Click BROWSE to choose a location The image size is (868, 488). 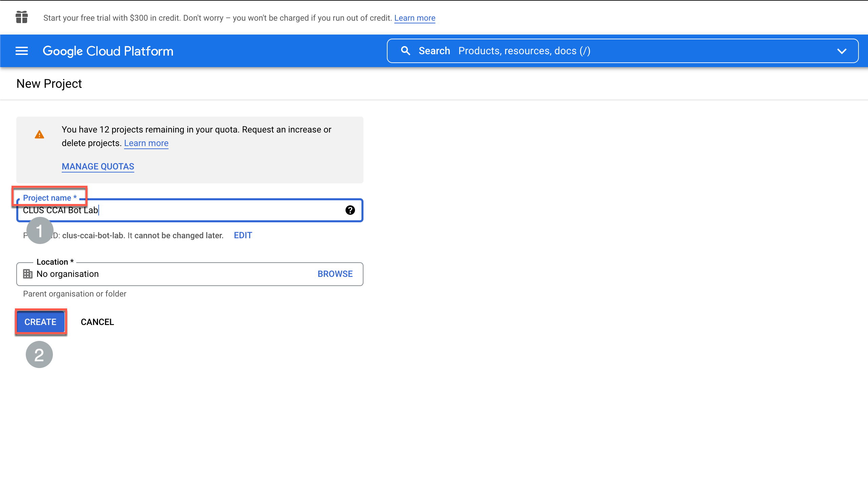335,274
